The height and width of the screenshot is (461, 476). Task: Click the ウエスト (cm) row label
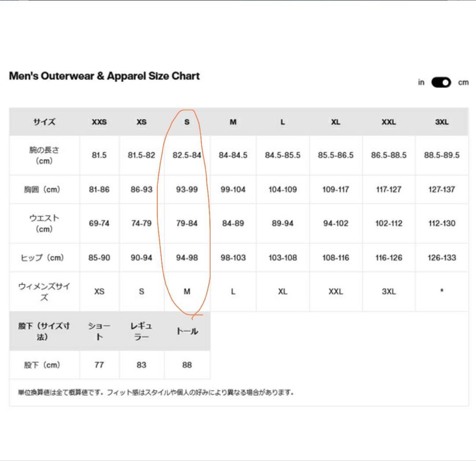point(44,223)
